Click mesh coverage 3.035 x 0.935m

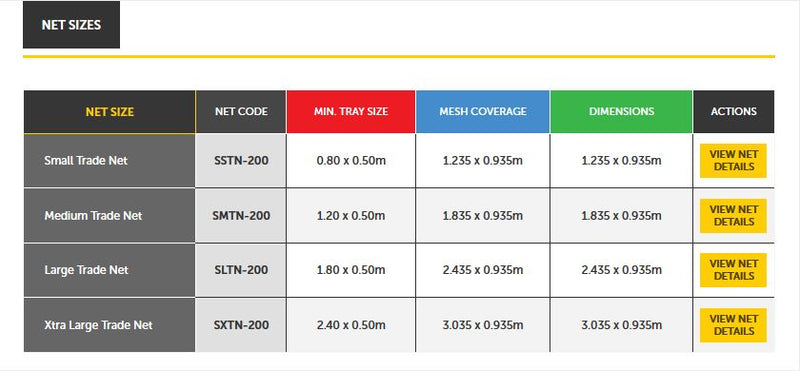(483, 325)
